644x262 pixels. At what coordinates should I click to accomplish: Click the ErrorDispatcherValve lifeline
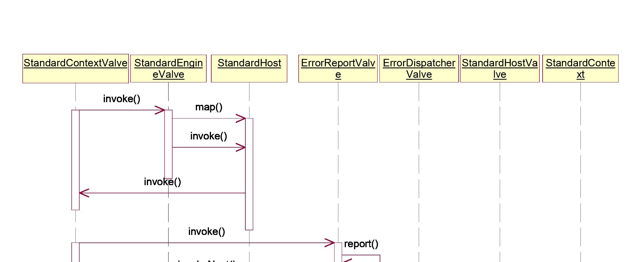(419, 172)
